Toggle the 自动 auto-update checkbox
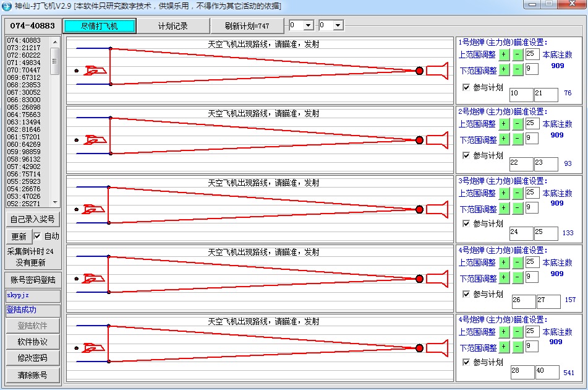588x390 pixels. tap(38, 236)
